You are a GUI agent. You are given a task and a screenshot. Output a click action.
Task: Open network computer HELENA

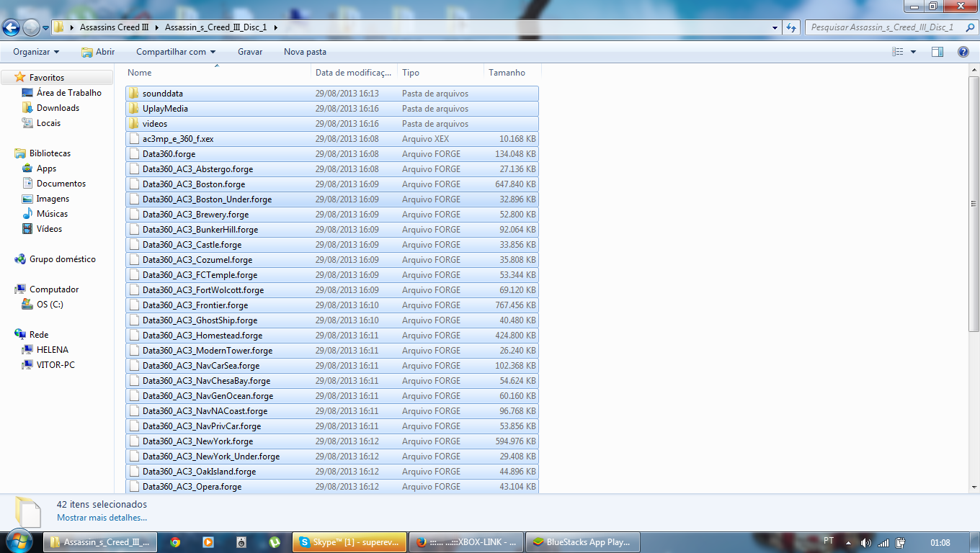[x=53, y=350]
